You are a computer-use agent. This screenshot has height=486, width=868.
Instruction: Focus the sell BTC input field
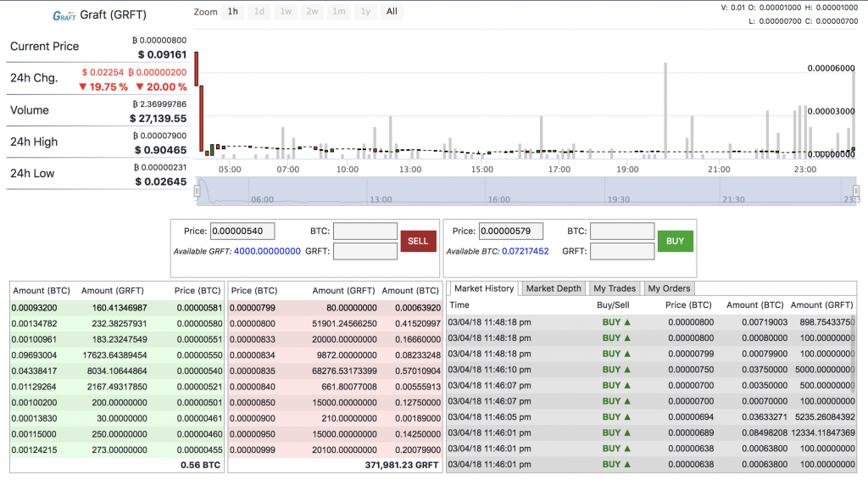(x=364, y=231)
